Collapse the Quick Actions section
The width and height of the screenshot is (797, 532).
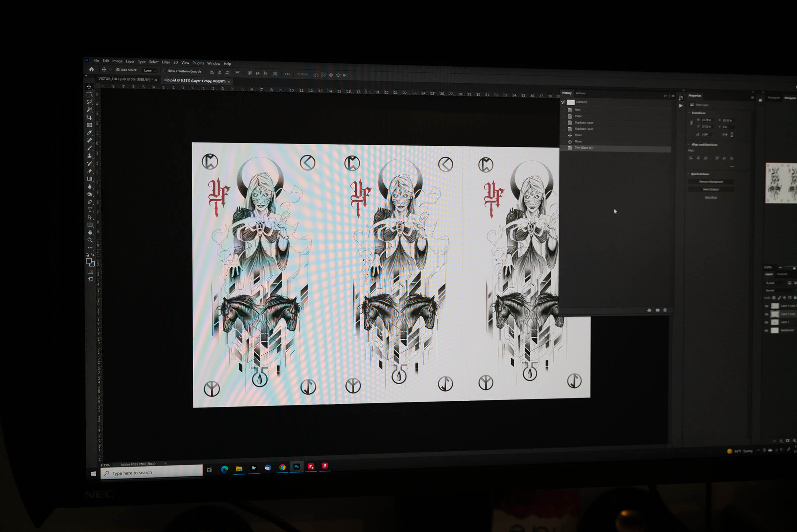point(689,174)
